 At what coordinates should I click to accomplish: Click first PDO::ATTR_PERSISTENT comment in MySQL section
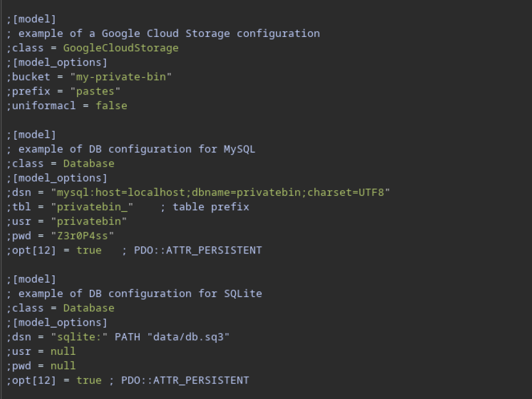pyautogui.click(x=192, y=250)
